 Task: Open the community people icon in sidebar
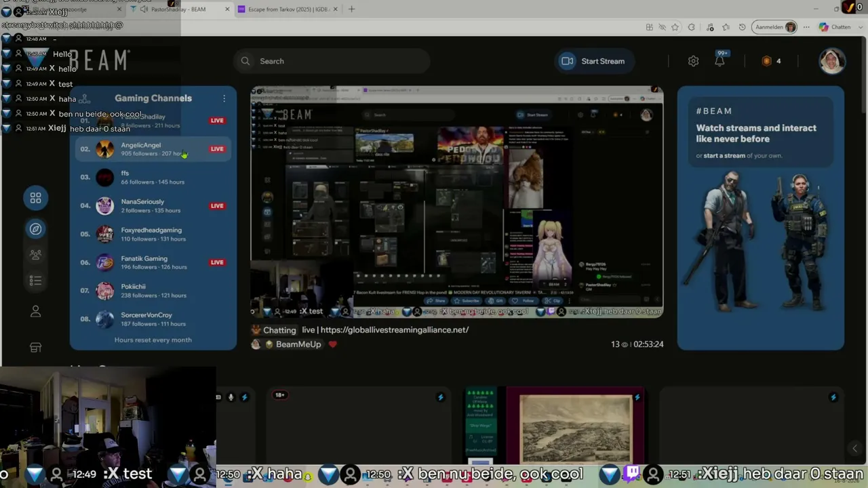pyautogui.click(x=35, y=255)
